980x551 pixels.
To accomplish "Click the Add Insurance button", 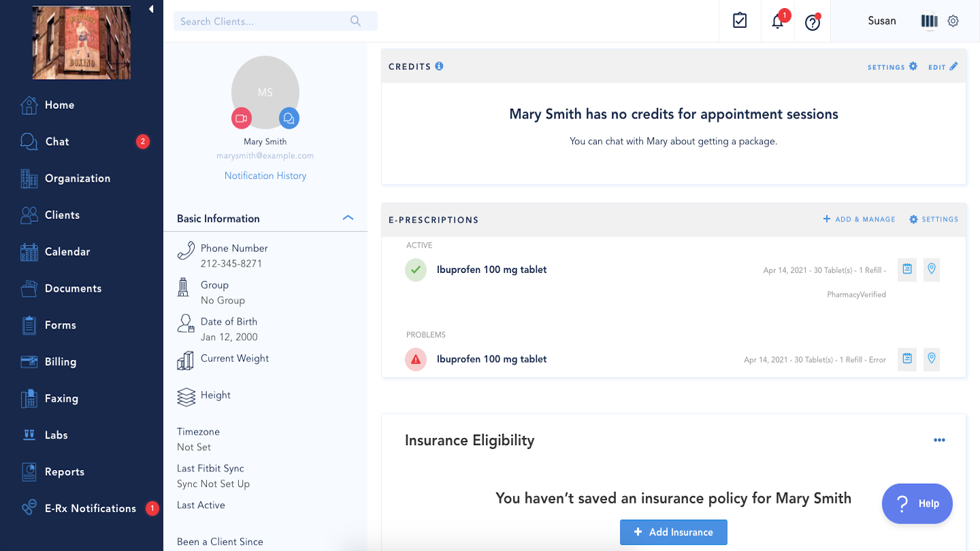I will pos(673,532).
